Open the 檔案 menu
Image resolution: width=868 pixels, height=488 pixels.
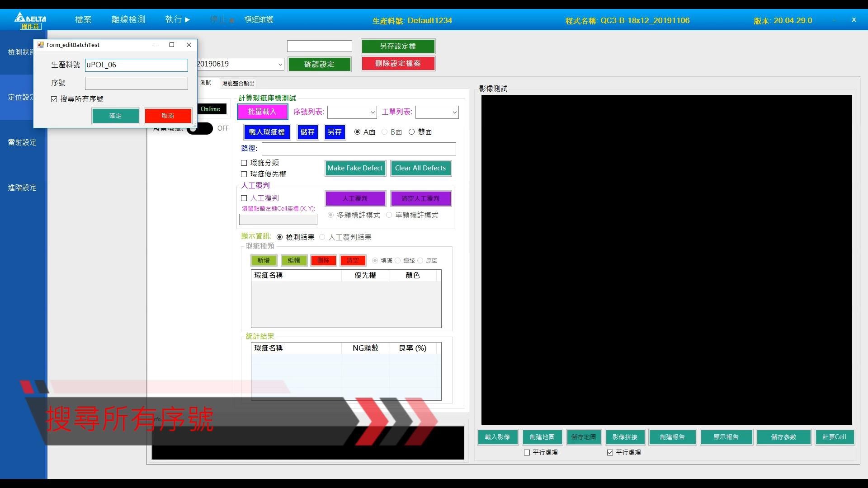(83, 19)
